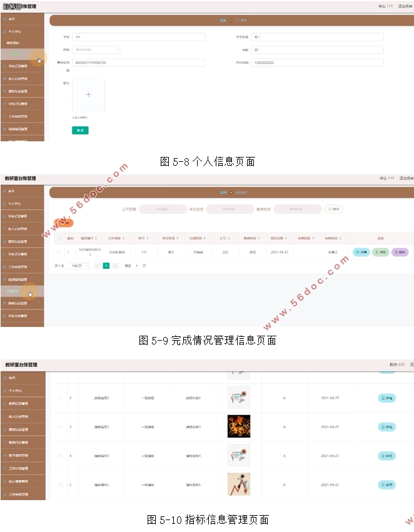Image resolution: width=414 pixels, height=532 pixels.
Task: Click the green 修改 button in figure 5-9 row
Action: pos(381,252)
